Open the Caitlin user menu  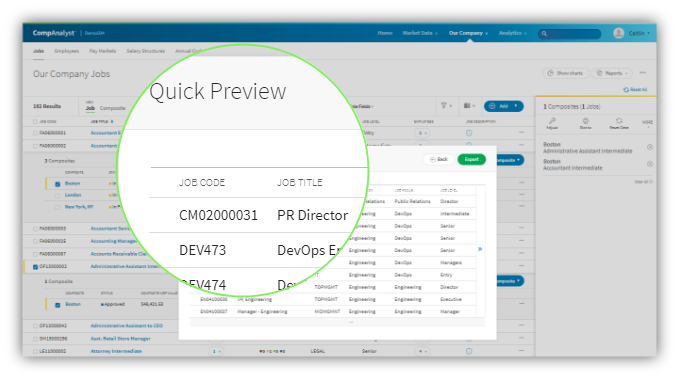point(632,33)
